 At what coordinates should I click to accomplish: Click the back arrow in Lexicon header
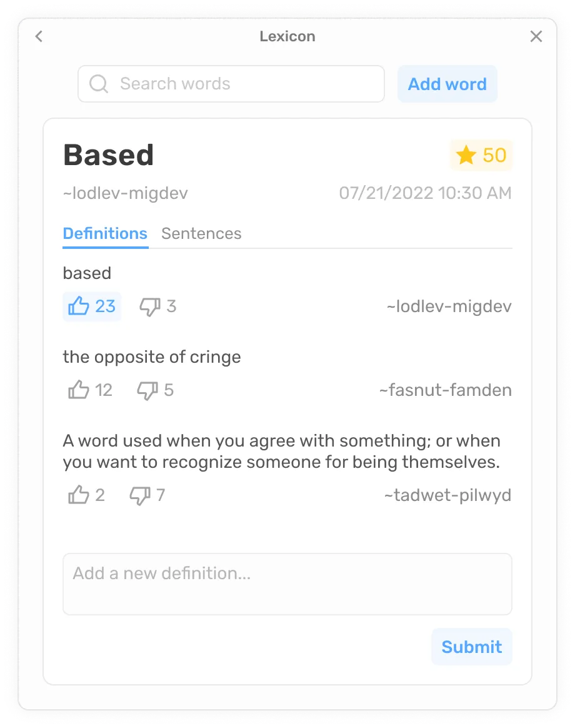click(39, 37)
